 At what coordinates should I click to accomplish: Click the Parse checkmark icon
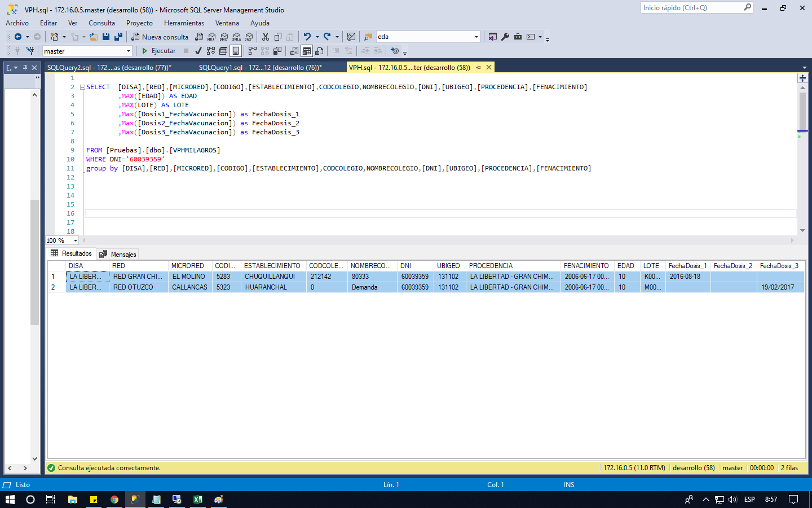point(198,51)
